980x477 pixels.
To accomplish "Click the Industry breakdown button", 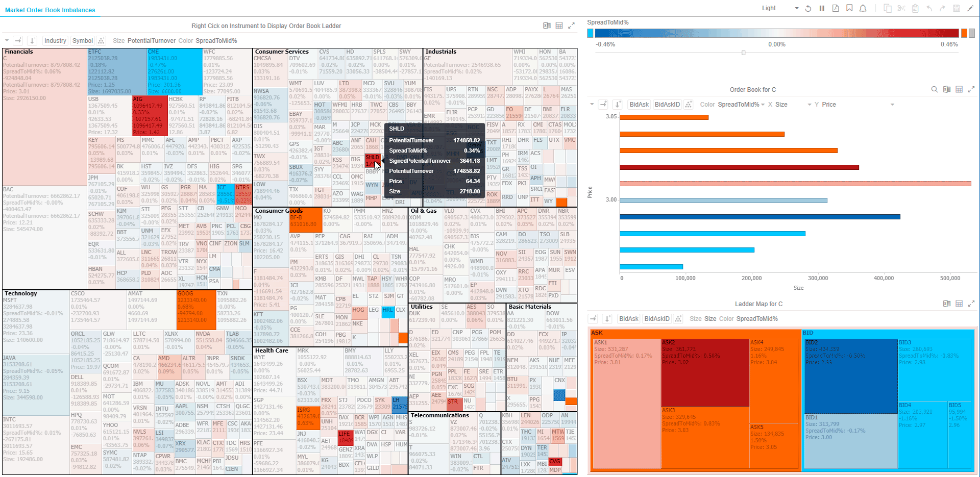I will click(x=55, y=40).
